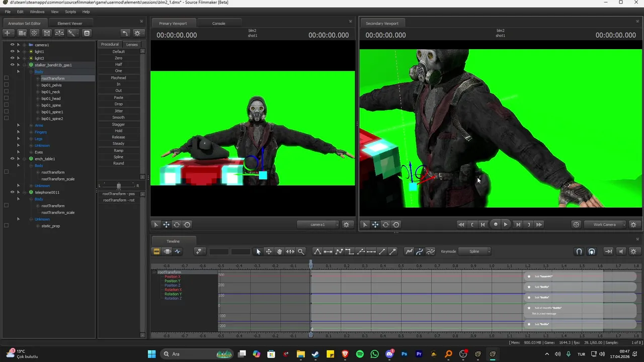
Task: Open the Work Camera dropdown
Action: (605, 225)
